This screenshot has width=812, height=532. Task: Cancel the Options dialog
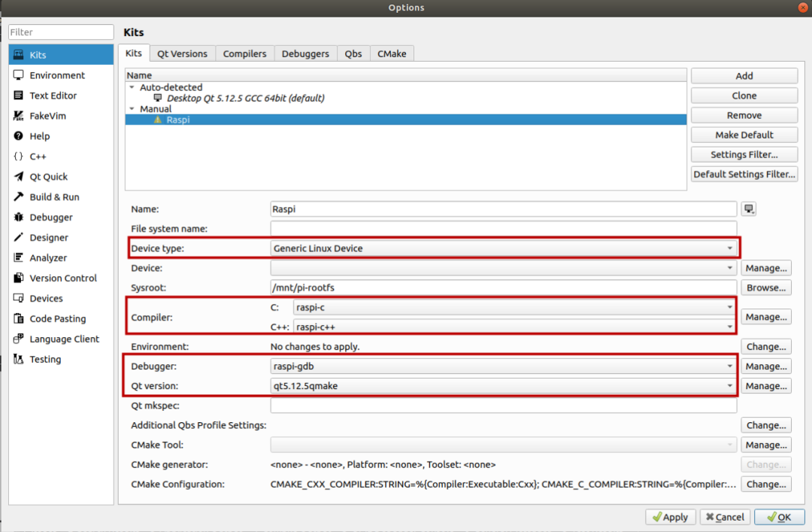click(x=725, y=517)
